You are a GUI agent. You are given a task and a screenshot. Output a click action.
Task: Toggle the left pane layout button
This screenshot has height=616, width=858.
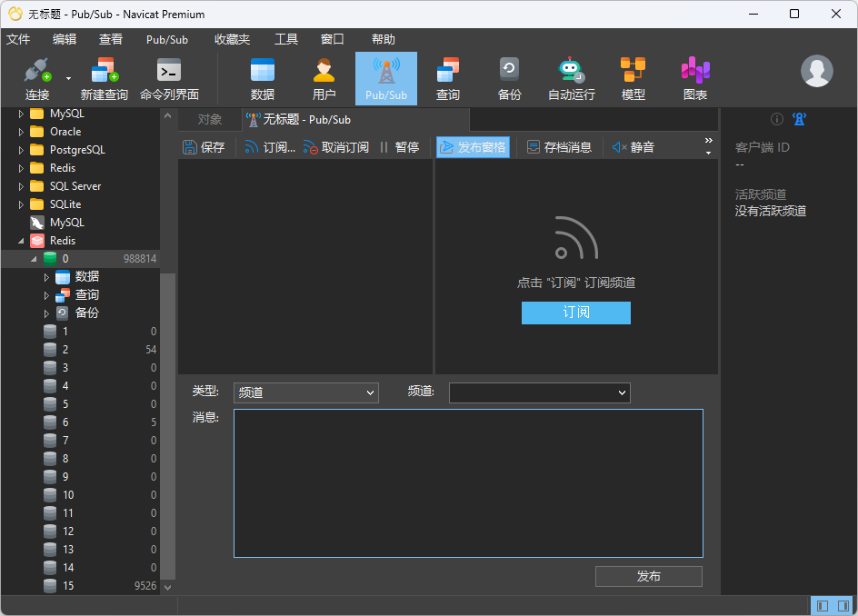tap(822, 606)
